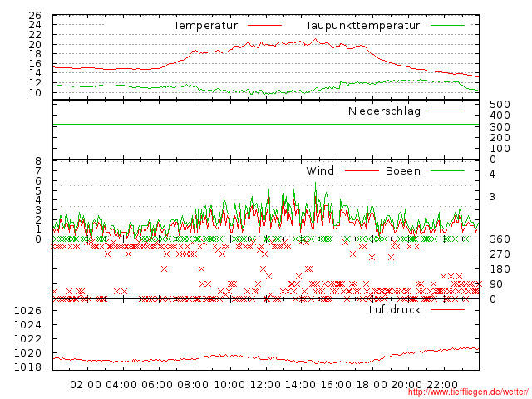Click the 12:00 time axis label

click(x=265, y=385)
